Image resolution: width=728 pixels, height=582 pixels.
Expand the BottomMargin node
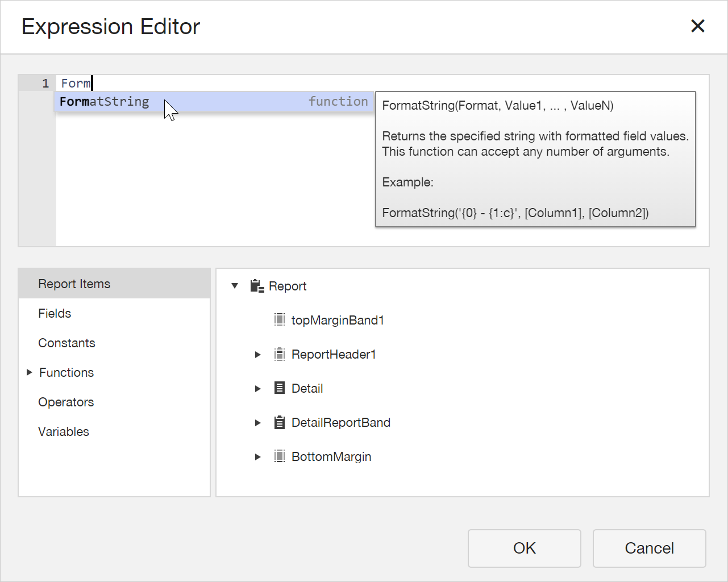[x=258, y=457]
